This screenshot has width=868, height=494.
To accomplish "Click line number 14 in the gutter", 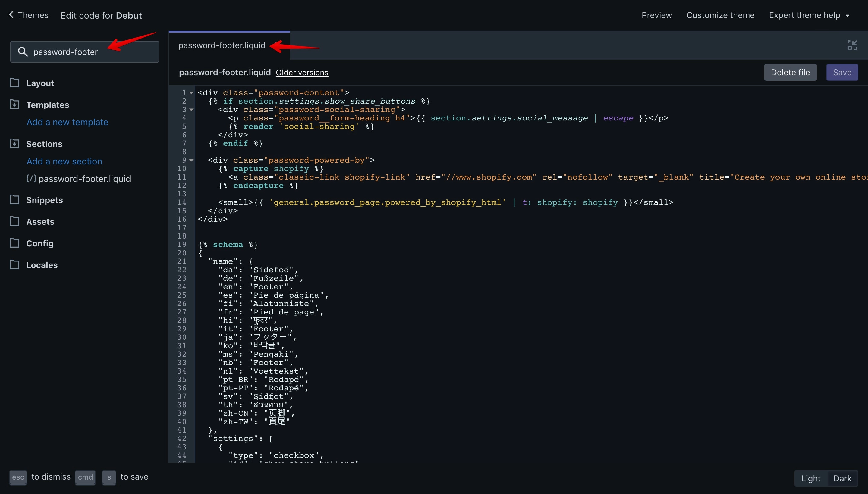I will point(182,202).
